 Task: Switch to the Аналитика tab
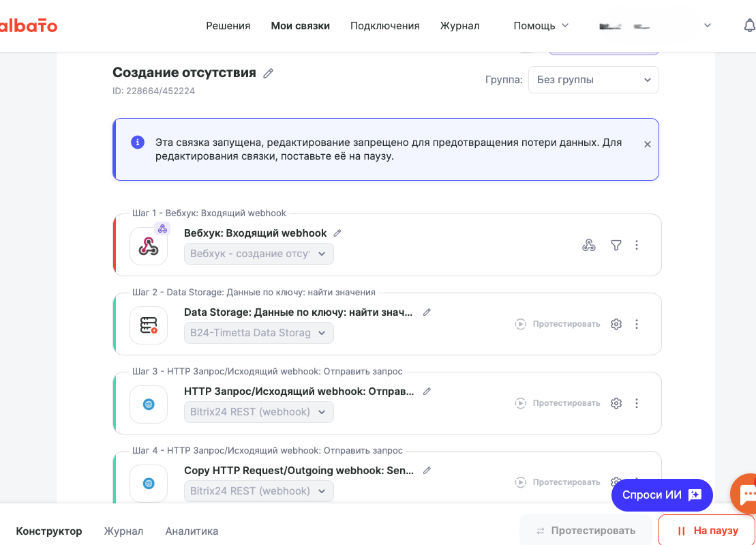(x=191, y=531)
